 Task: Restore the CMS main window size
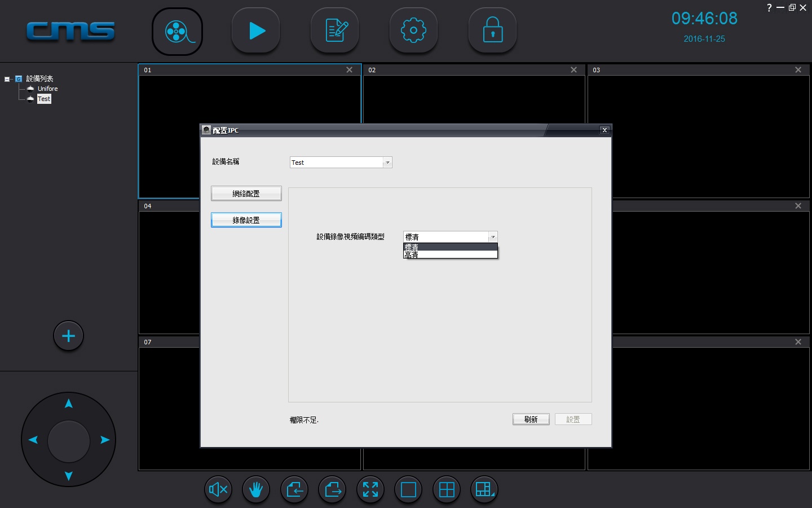pyautogui.click(x=792, y=7)
